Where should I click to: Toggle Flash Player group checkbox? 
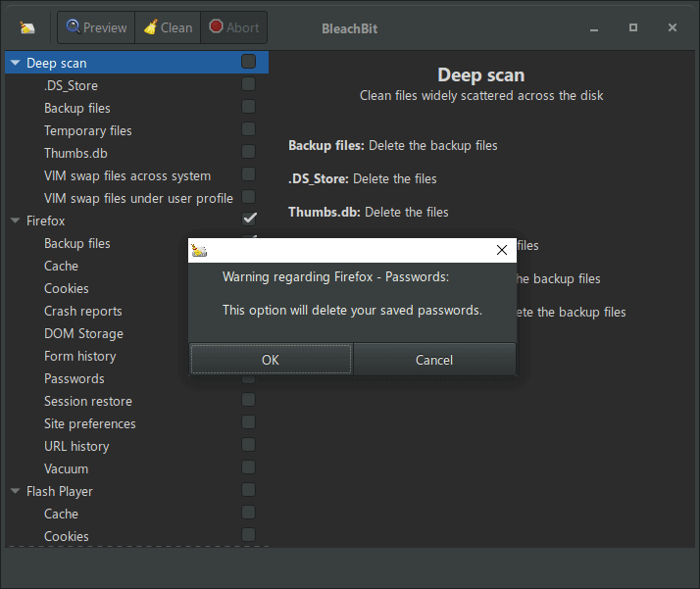tap(249, 490)
